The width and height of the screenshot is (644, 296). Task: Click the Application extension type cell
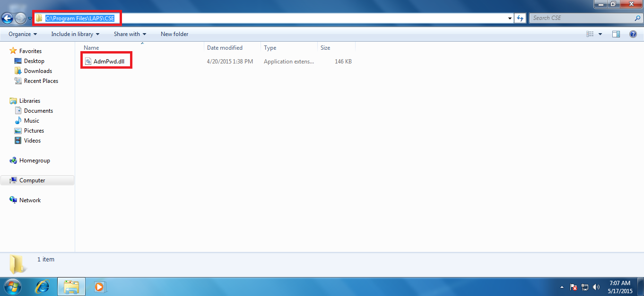click(288, 62)
